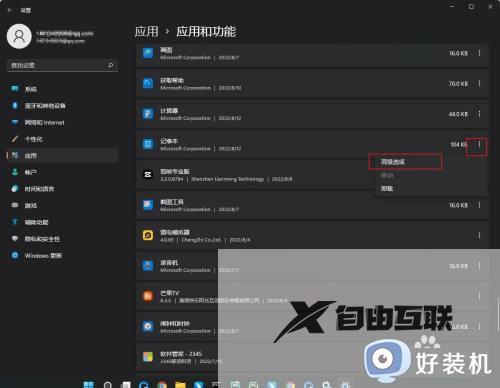Click the 查找设置 search field

point(62,65)
